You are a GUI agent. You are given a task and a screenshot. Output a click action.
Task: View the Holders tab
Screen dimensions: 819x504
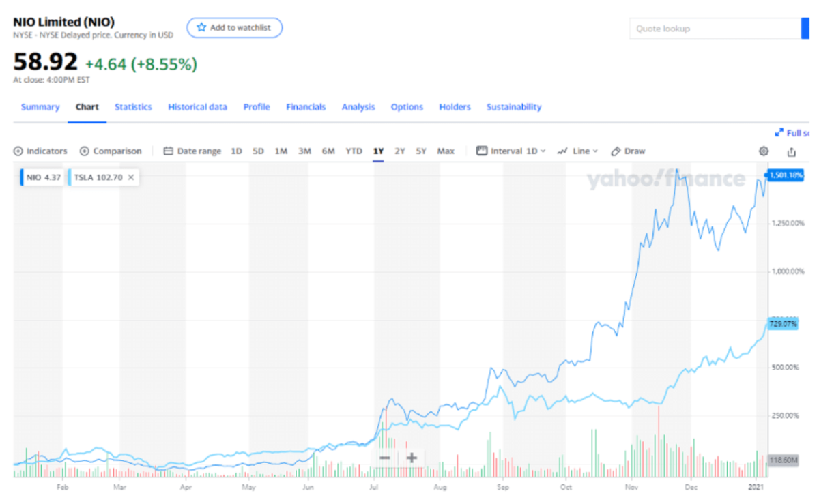tap(455, 107)
